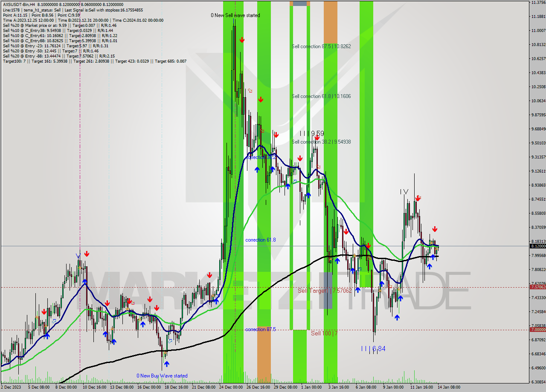This screenshot has width=546, height=392.
Task: Click the blue "correction 38.2" label
Action: [261, 157]
